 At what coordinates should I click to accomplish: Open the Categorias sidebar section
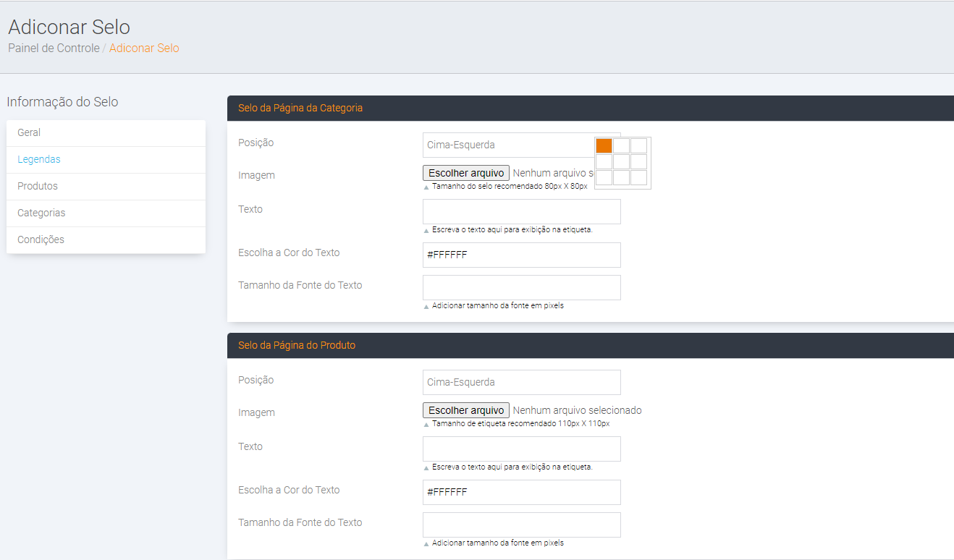click(x=106, y=213)
